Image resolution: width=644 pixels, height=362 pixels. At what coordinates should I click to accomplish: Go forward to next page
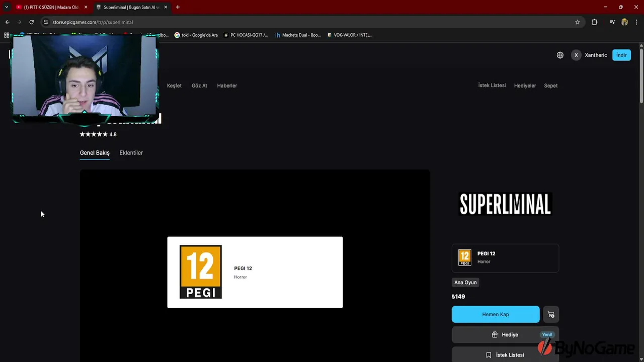tap(19, 22)
